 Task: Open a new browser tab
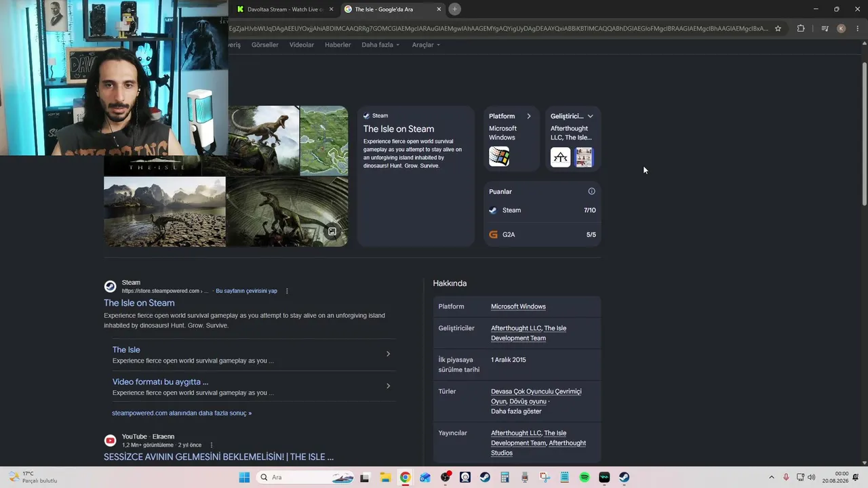click(x=455, y=9)
